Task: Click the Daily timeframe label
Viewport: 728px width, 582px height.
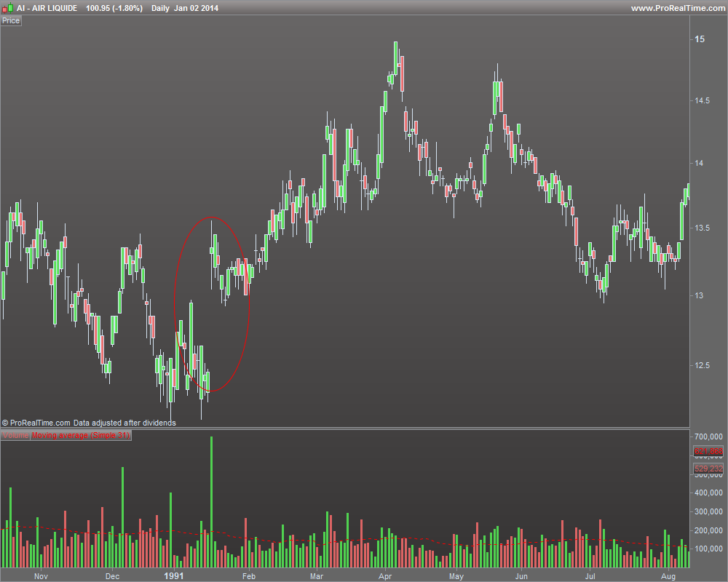Action: [160, 8]
